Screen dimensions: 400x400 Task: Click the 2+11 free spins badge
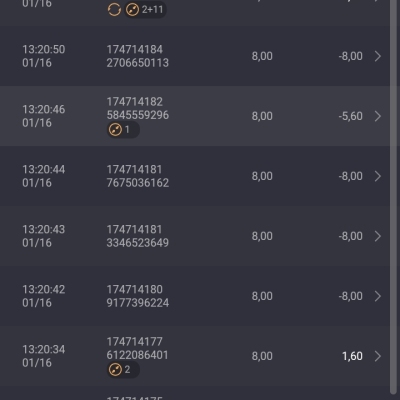[145, 9]
